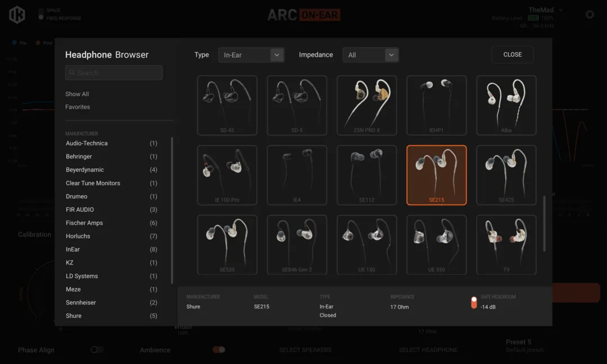Click the headphone grid scrollbar
Screen dimensions: 607x364
544,224
